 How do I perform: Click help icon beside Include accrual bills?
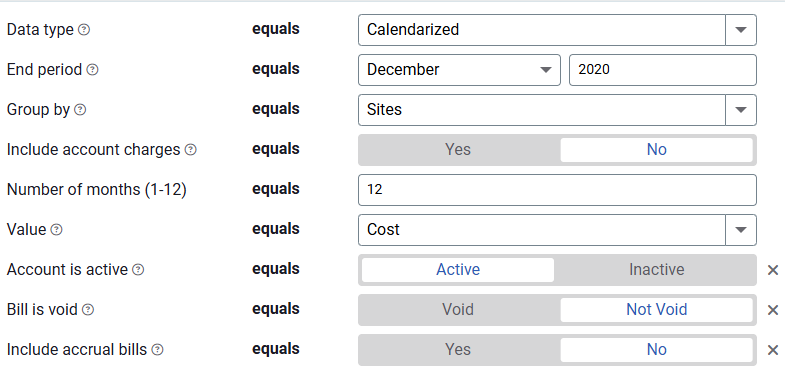click(158, 350)
